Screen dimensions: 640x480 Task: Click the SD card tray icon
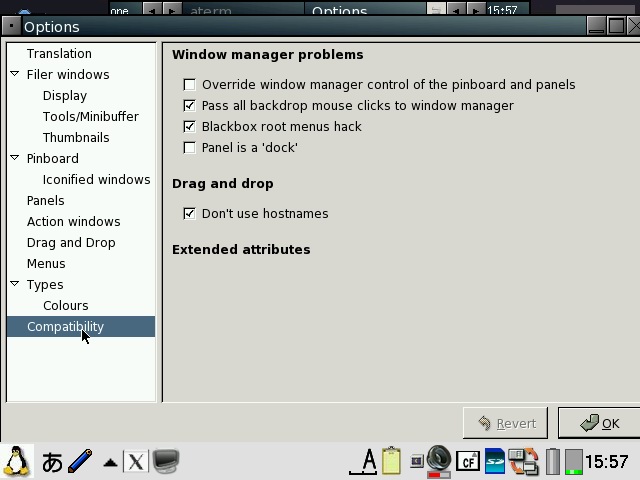click(494, 461)
